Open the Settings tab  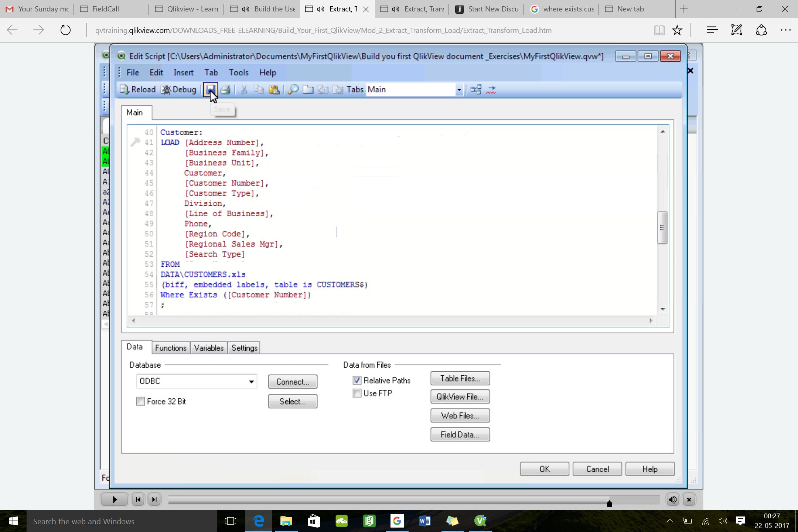point(244,348)
